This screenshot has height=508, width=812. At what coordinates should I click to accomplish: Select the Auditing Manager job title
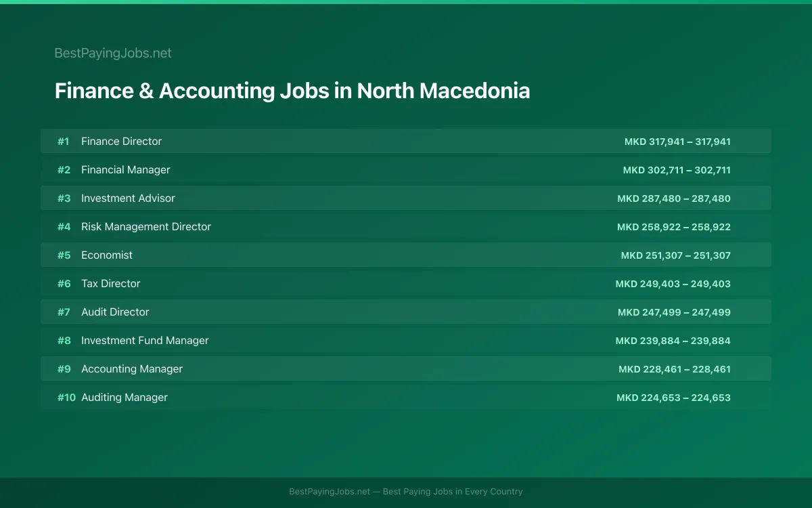click(x=125, y=397)
